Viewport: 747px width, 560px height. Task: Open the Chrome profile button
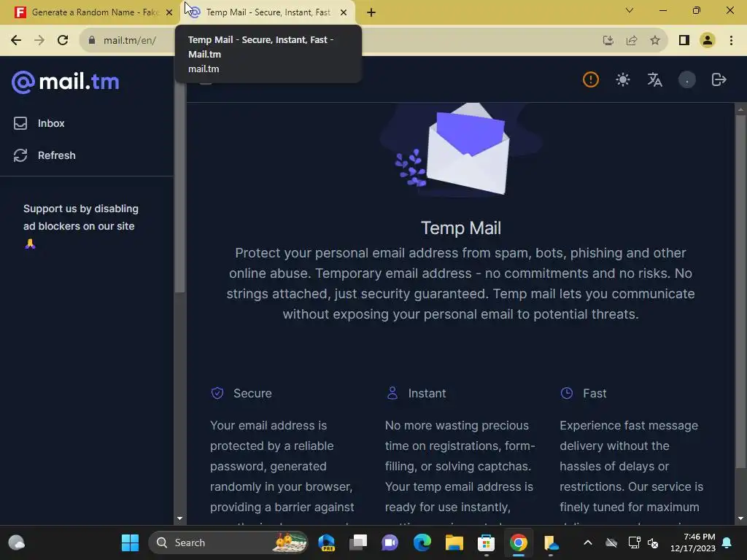click(708, 41)
